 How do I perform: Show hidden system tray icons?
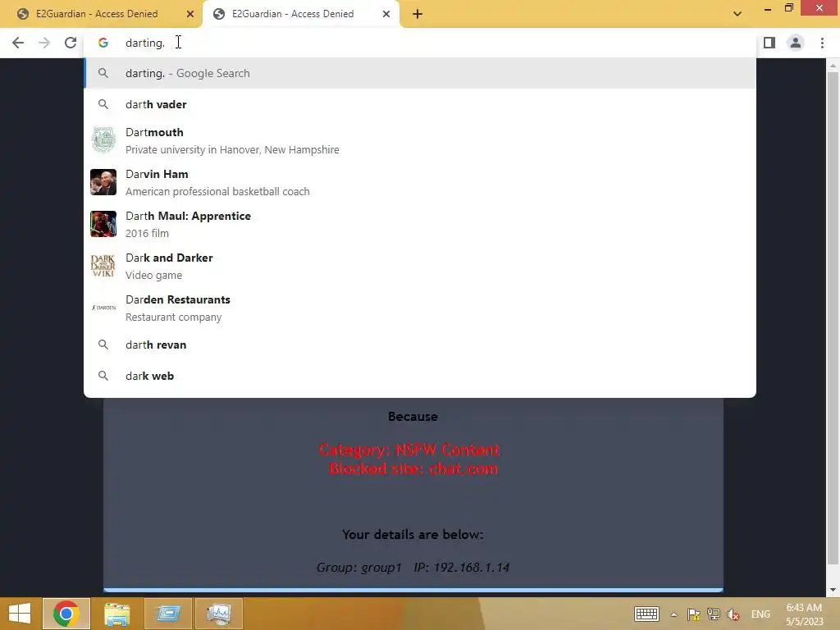(x=674, y=614)
